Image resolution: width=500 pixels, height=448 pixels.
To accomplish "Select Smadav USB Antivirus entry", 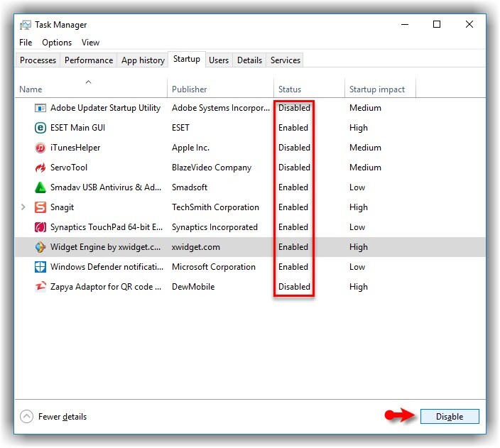I will [106, 187].
